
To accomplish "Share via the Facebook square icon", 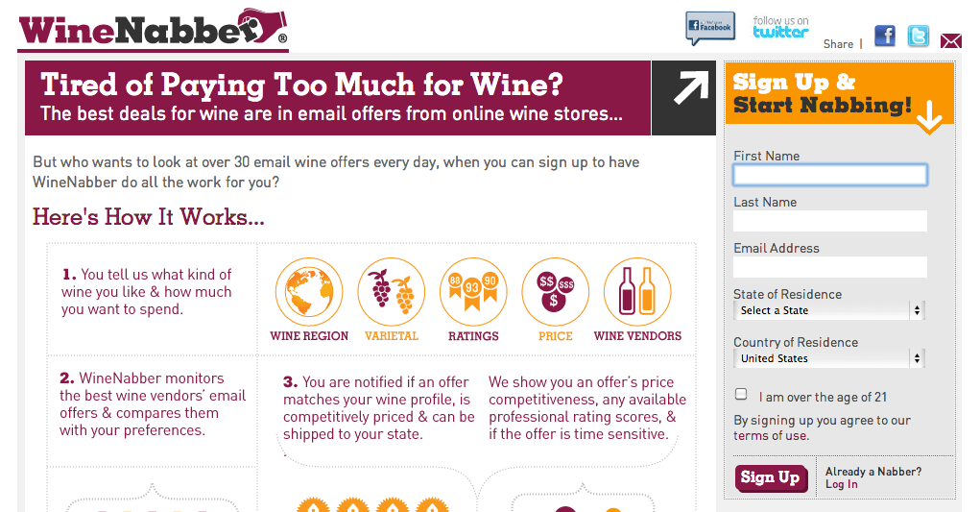I will (x=884, y=37).
